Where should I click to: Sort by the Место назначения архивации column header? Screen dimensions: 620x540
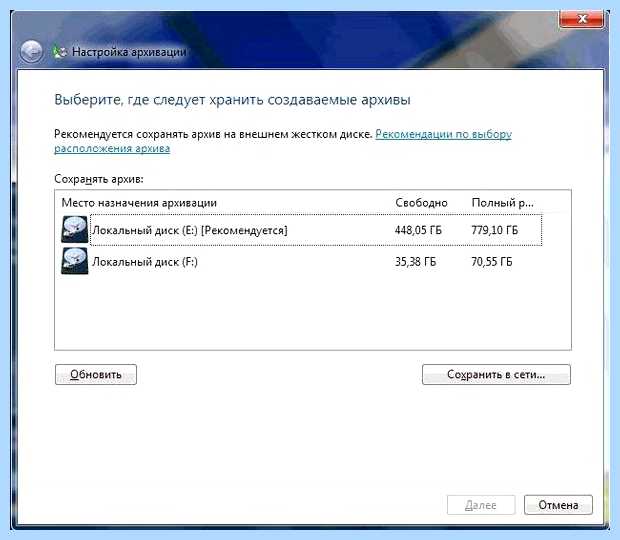(139, 203)
